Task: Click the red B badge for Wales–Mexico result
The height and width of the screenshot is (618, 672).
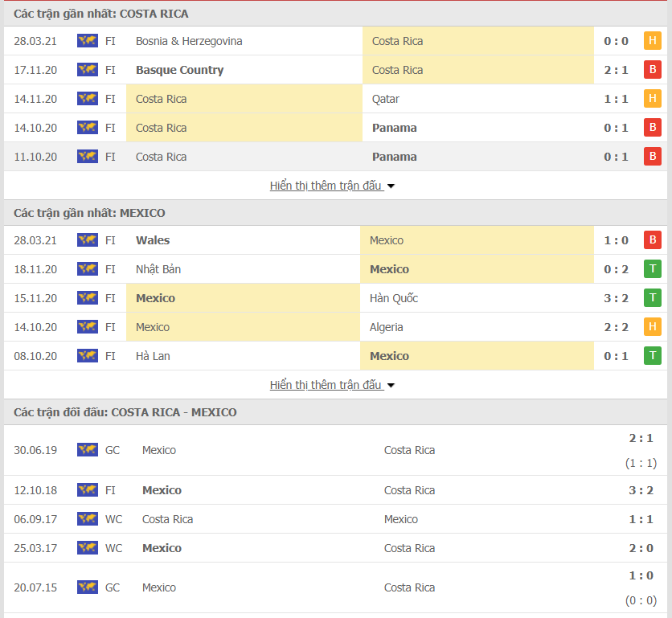Action: click(653, 240)
